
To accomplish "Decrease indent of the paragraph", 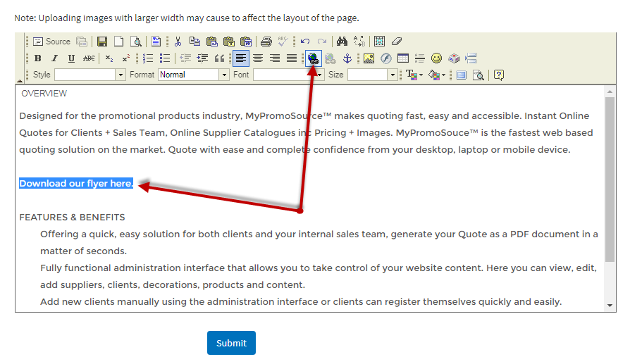I will (185, 58).
